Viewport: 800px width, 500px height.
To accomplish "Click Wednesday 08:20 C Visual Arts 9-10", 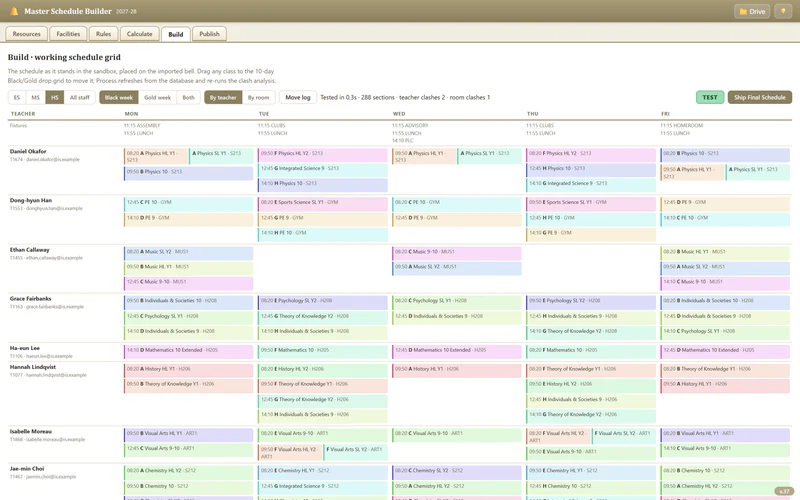I will pyautogui.click(x=457, y=435).
